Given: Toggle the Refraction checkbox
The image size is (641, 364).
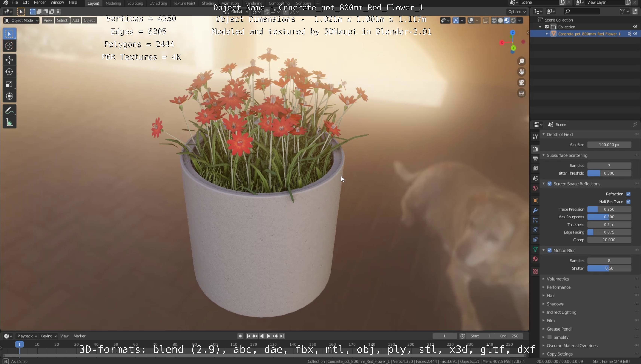Looking at the screenshot, I should (628, 194).
